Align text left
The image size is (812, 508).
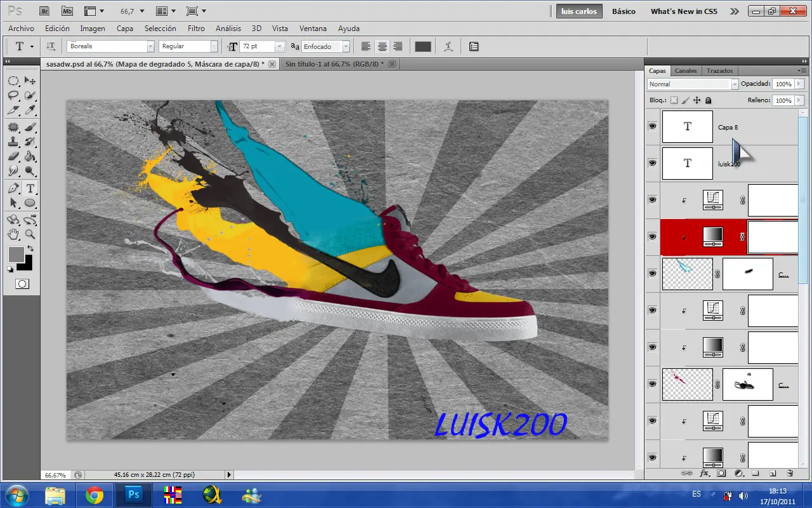(366, 46)
